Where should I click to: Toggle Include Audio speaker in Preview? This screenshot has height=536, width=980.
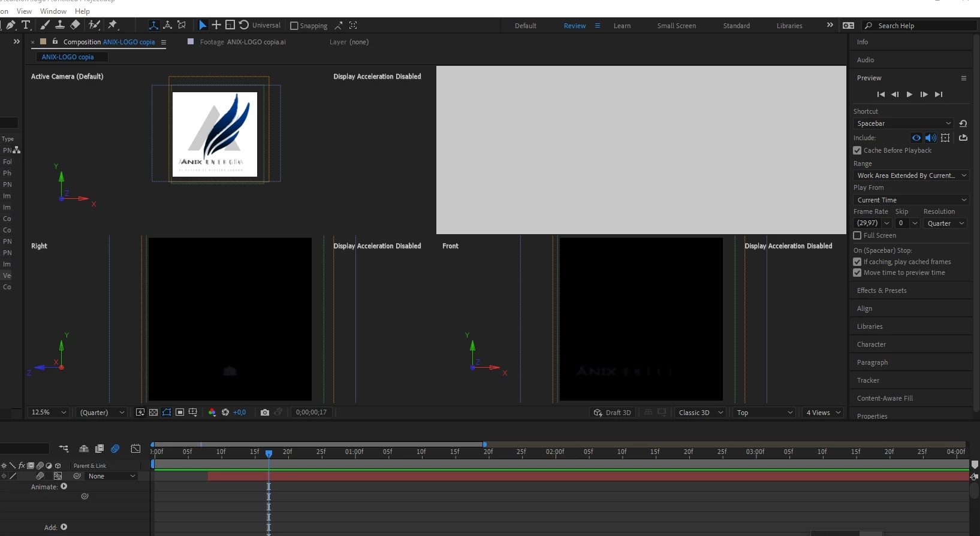931,138
